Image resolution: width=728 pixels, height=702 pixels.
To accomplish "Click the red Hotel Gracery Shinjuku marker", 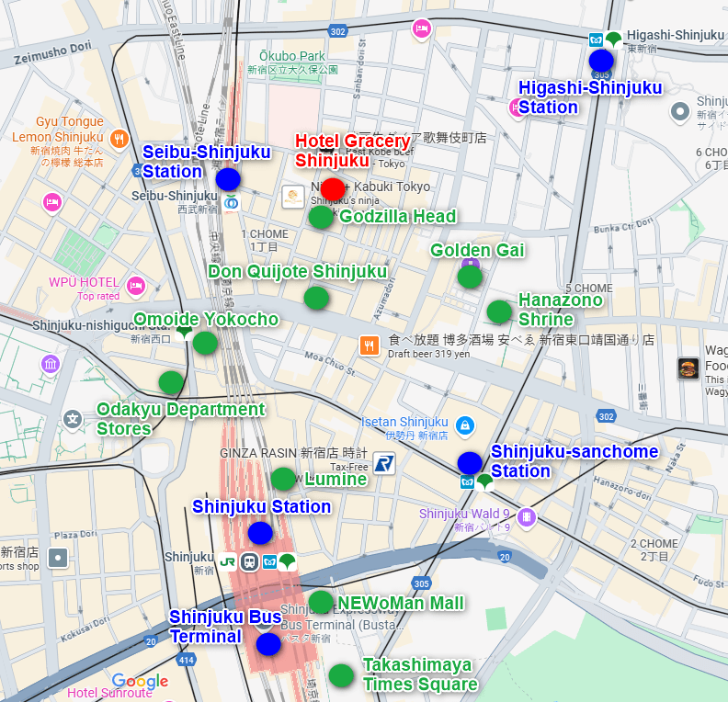I will (x=333, y=189).
